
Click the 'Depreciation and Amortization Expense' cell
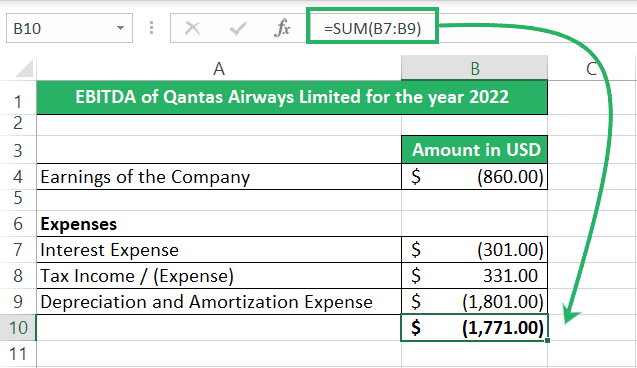(219, 301)
